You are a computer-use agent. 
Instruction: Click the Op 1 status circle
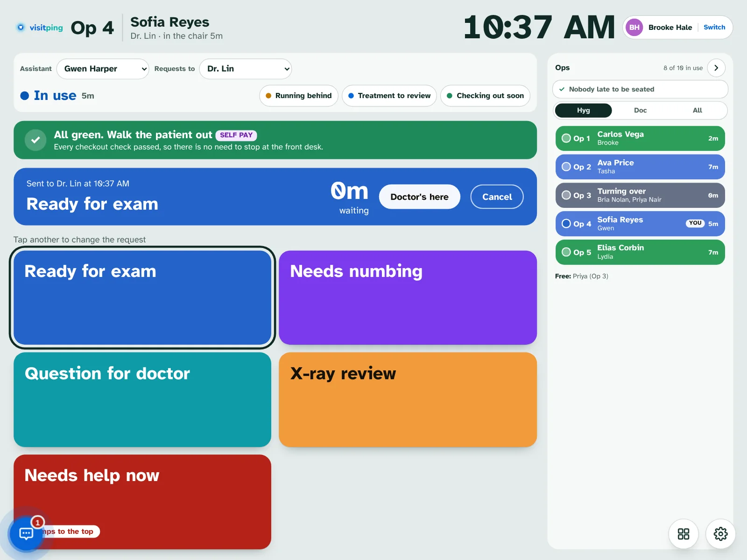[x=566, y=138]
